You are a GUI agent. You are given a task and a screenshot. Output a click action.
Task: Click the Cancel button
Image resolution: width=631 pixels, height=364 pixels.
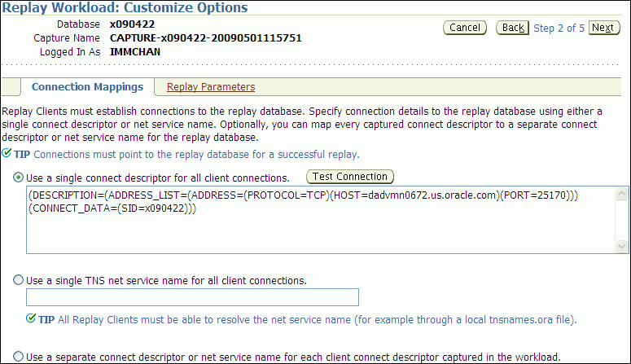465,28
